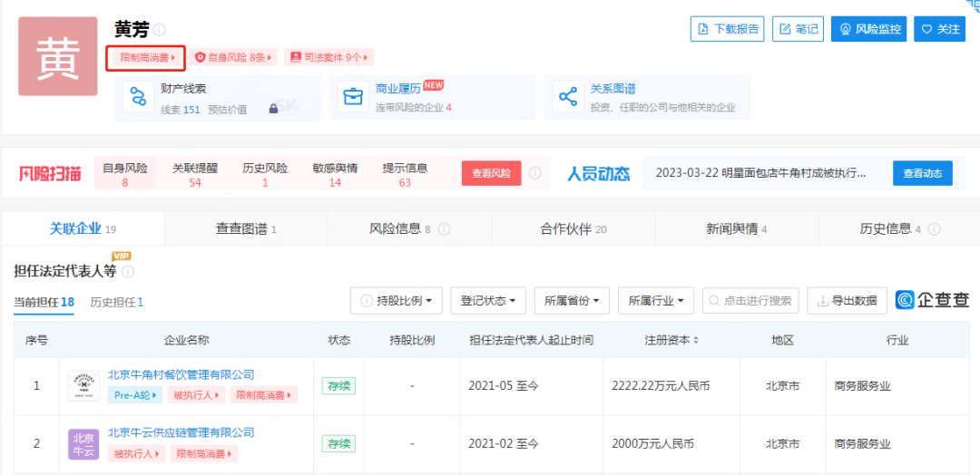The height and width of the screenshot is (475, 980).
Task: Click the purple 北京牛云 company logo
Action: [83, 443]
